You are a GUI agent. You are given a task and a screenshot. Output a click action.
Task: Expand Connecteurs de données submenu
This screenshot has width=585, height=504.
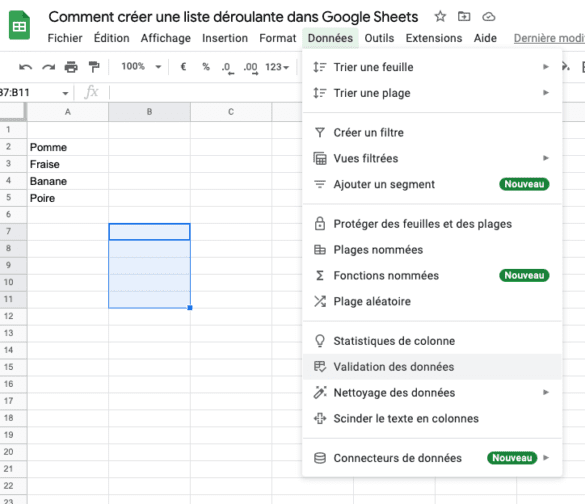pyautogui.click(x=546, y=458)
